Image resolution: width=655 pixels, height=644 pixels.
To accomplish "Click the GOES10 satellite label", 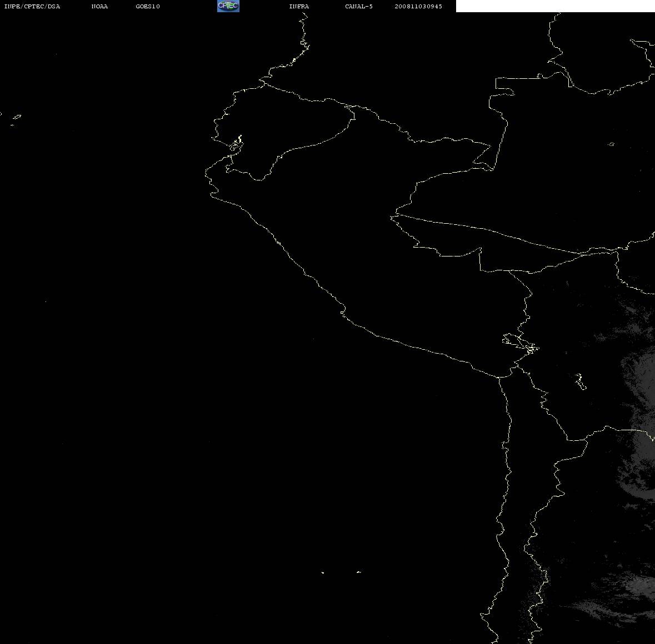I will tap(148, 6).
